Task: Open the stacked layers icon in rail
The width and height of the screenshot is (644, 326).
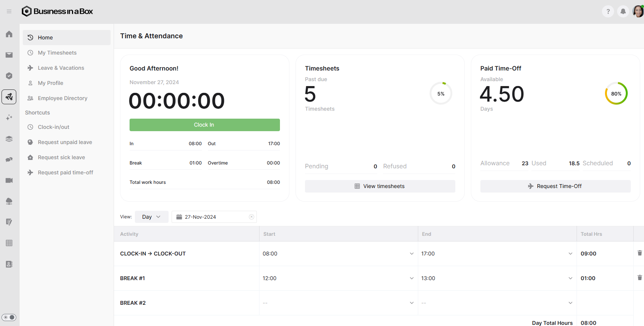Action: pyautogui.click(x=9, y=139)
